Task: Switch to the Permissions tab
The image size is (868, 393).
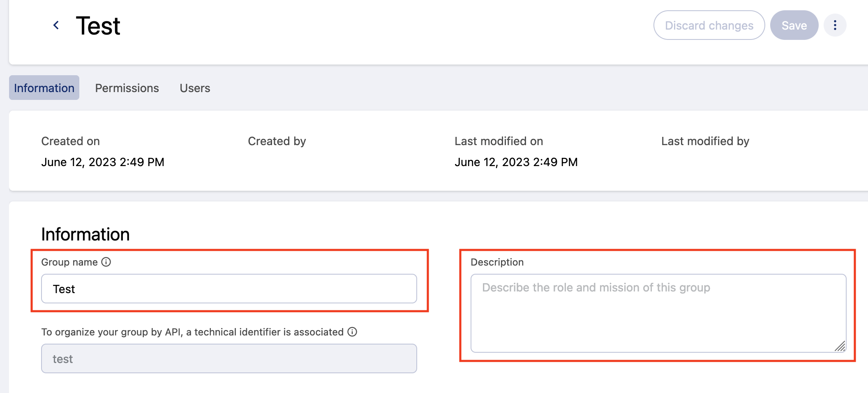Action: [x=127, y=88]
